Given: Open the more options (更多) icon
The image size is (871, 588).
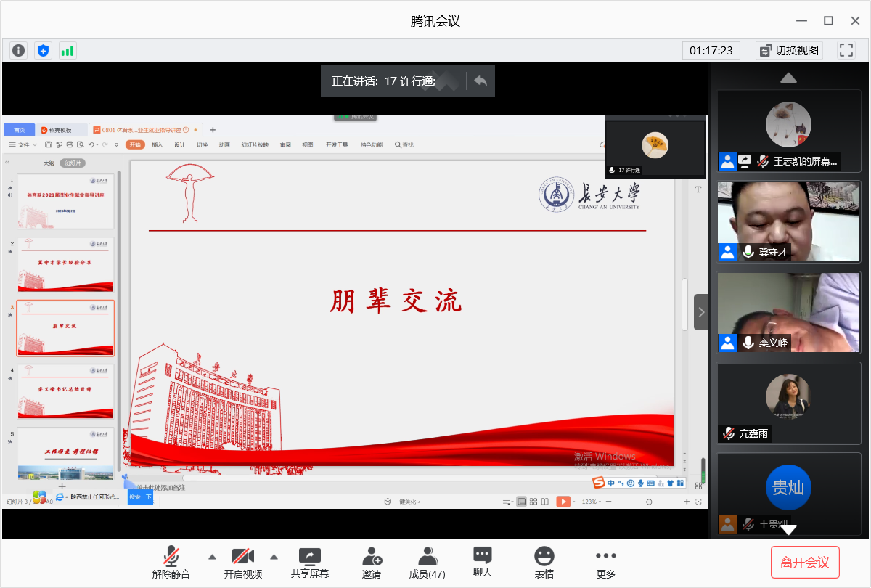Looking at the screenshot, I should (606, 557).
